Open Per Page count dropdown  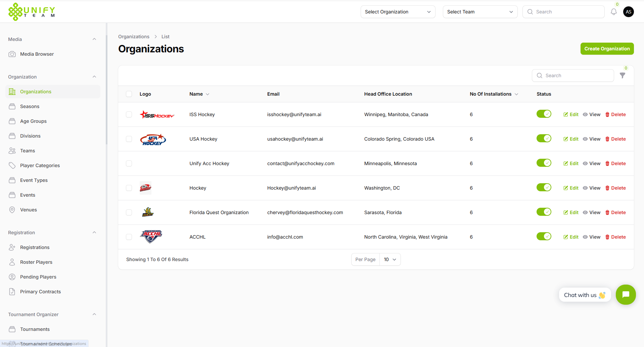pos(390,259)
